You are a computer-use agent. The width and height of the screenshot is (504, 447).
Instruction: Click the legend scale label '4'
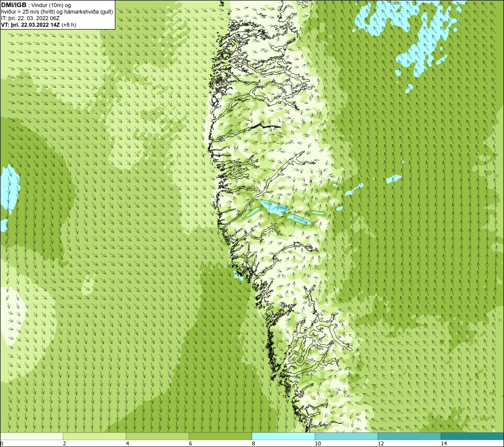(128, 444)
